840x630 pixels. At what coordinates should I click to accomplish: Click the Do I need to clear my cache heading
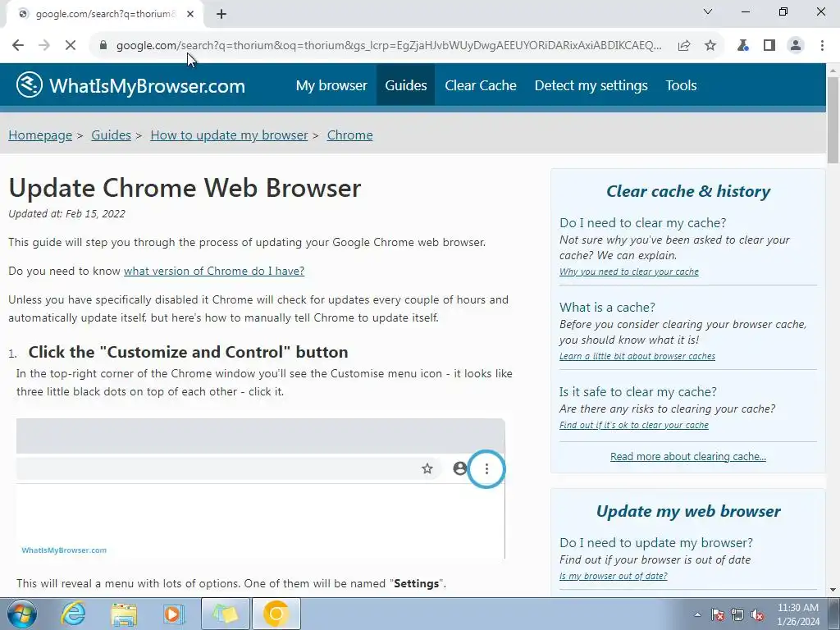[x=643, y=223]
